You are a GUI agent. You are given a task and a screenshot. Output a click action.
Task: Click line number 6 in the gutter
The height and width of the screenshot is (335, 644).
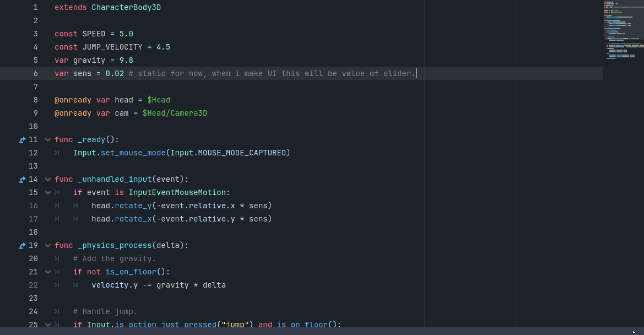point(35,73)
